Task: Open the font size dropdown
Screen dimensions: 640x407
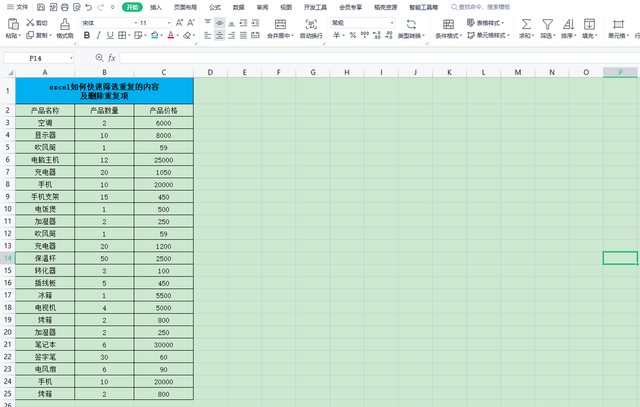Action: pos(169,23)
